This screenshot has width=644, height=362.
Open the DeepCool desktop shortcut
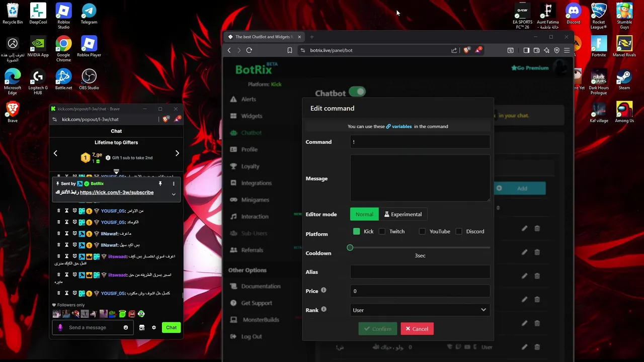click(38, 14)
